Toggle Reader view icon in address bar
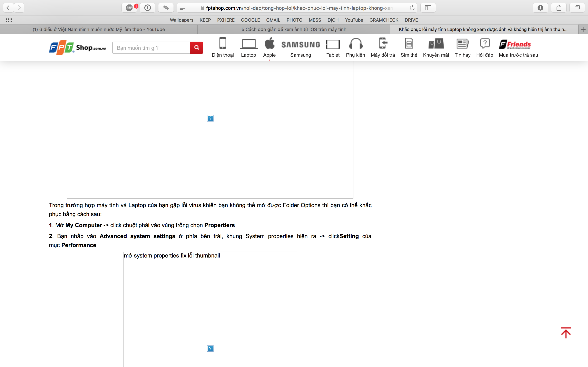The image size is (588, 367). point(183,8)
